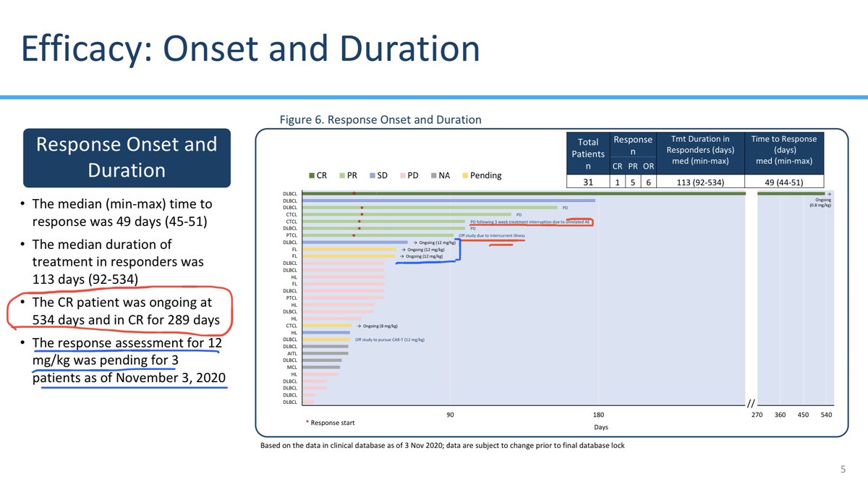Screen dimensions: 868x485
Task: Click the yellow Pending legend marker
Action: [x=465, y=175]
